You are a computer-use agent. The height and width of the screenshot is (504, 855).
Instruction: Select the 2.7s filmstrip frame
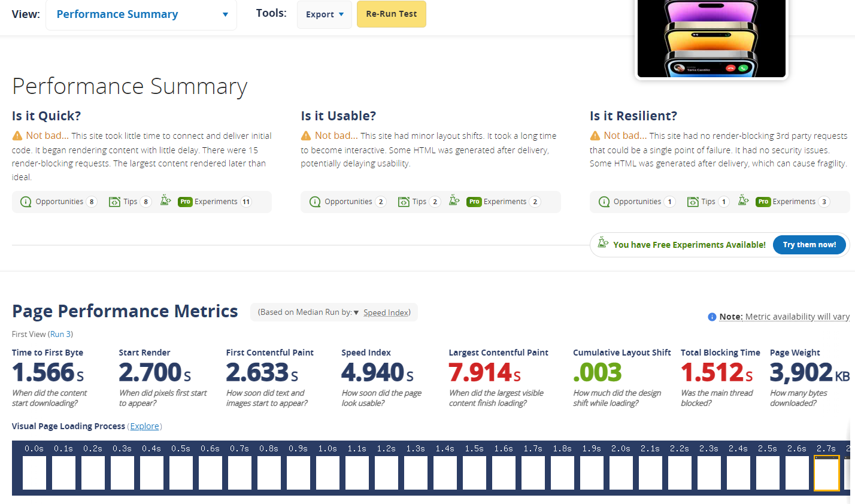point(826,472)
